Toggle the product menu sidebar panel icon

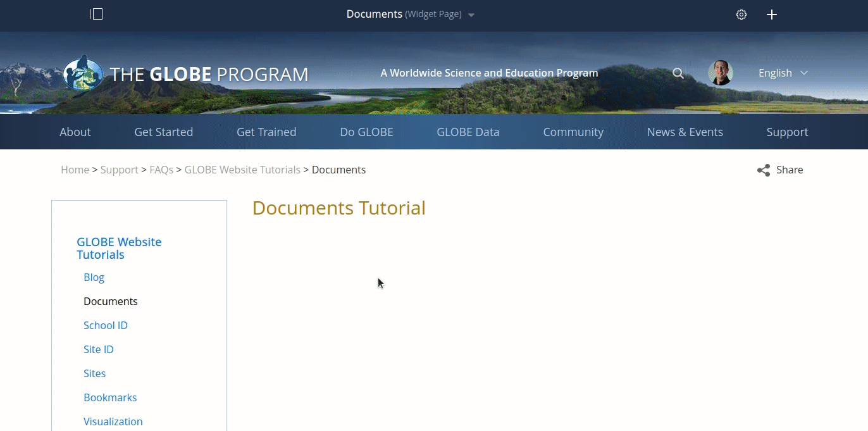click(x=96, y=14)
